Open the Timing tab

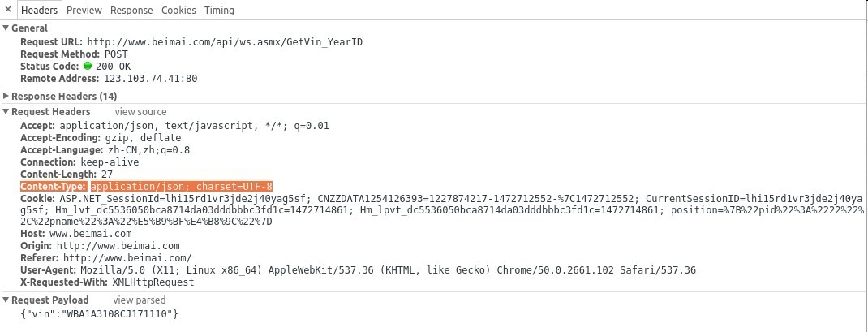[x=219, y=10]
